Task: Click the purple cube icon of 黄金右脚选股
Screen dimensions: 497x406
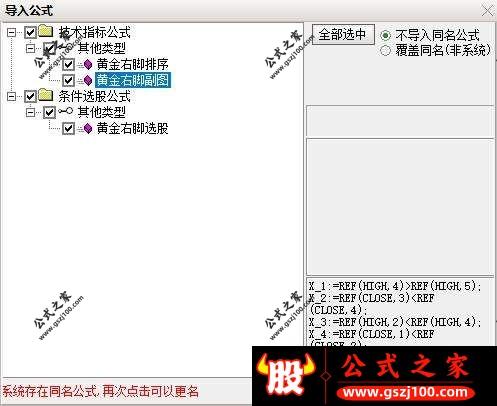Action: 88,128
